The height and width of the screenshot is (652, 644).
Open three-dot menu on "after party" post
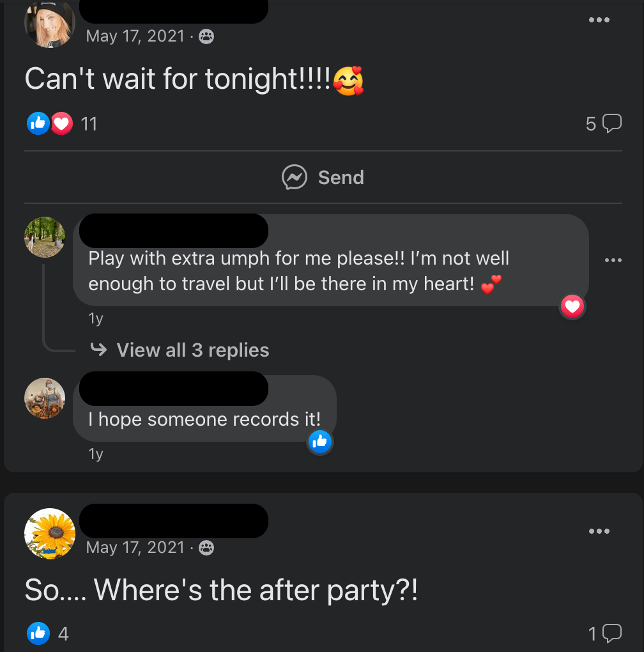[599, 531]
